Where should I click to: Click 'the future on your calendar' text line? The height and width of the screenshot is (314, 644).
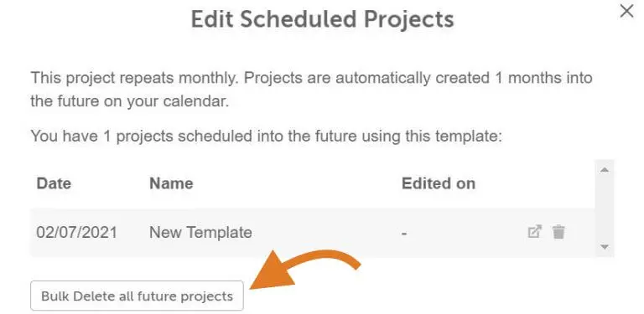[129, 101]
